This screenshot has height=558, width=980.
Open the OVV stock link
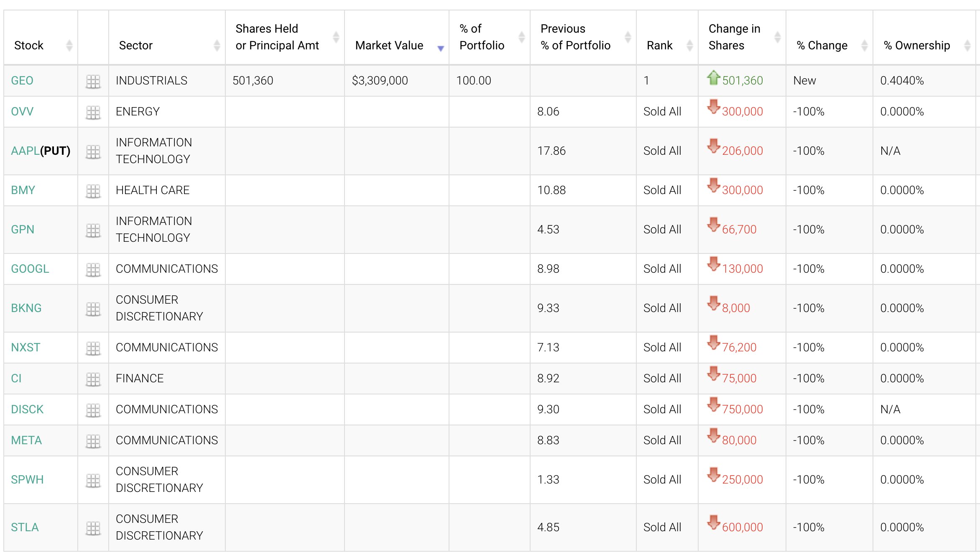[22, 112]
